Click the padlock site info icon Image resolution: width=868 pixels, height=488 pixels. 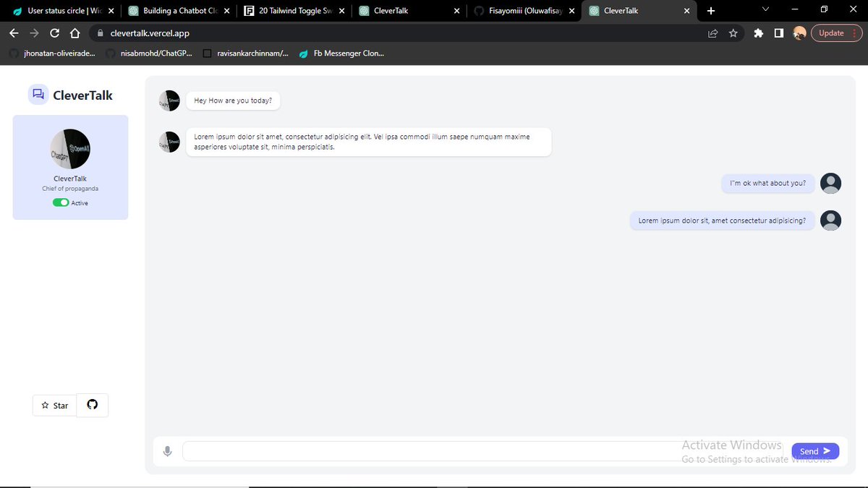[100, 33]
